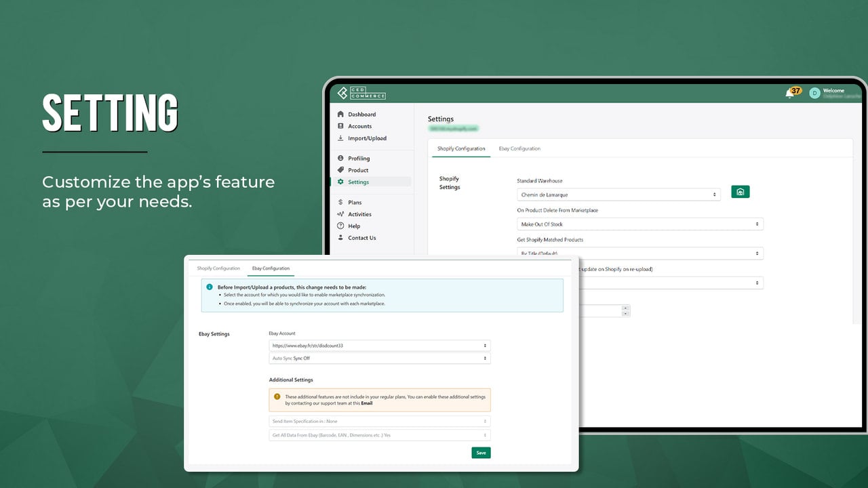This screenshot has width=868, height=488.
Task: Click the Product tag icon
Action: 340,169
